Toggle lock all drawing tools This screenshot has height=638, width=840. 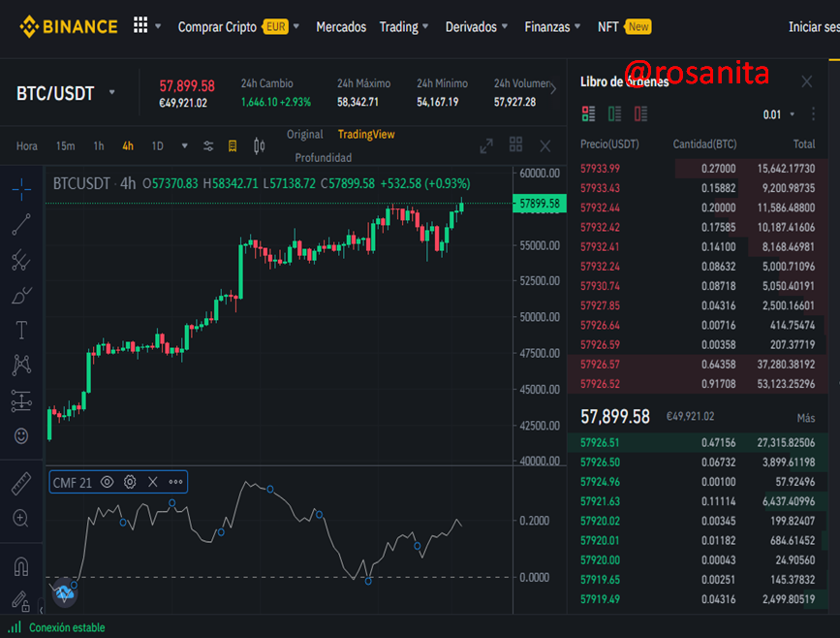tap(21, 601)
